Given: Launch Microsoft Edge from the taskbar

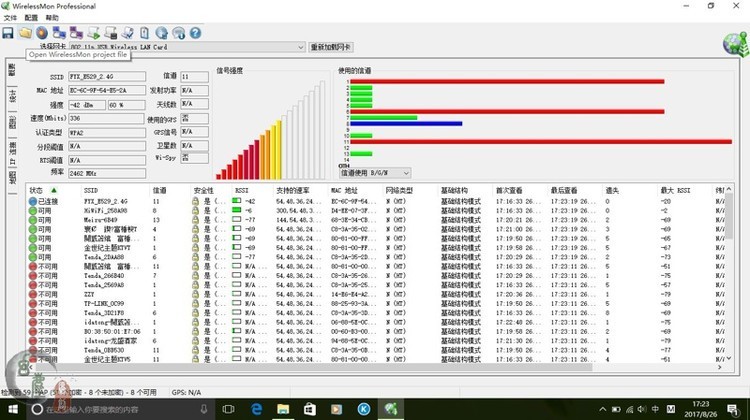Looking at the screenshot, I should point(257,409).
